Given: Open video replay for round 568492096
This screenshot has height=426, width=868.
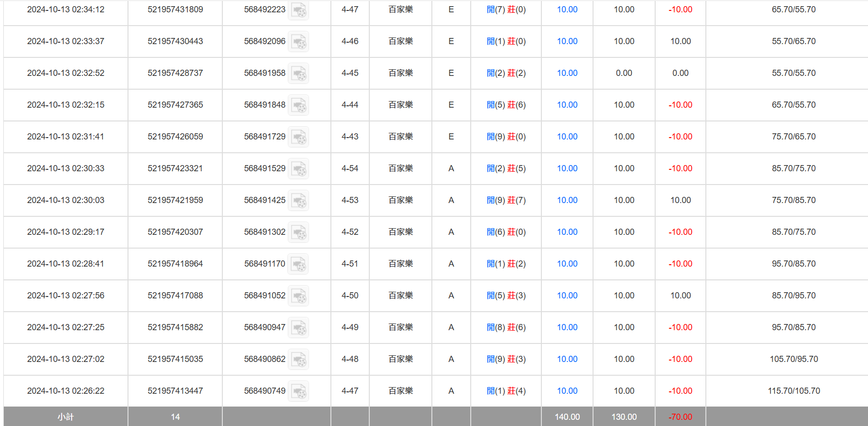Looking at the screenshot, I should coord(299,42).
